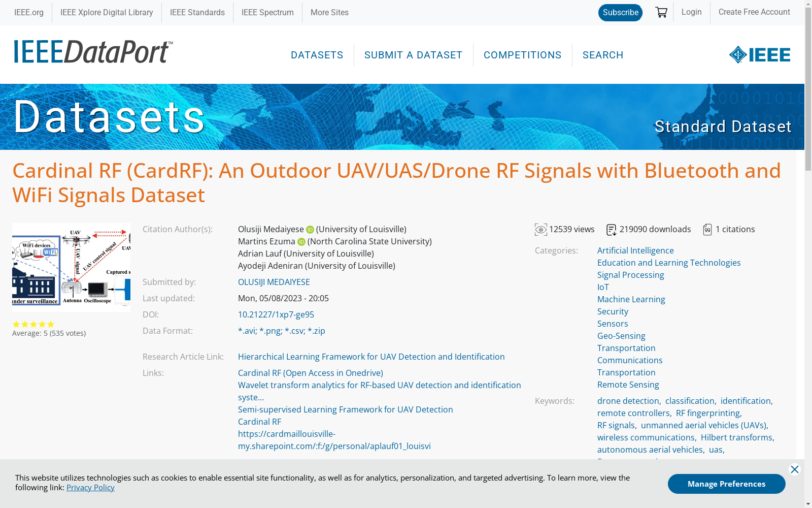Click the scrollbar down arrow

[808, 503]
